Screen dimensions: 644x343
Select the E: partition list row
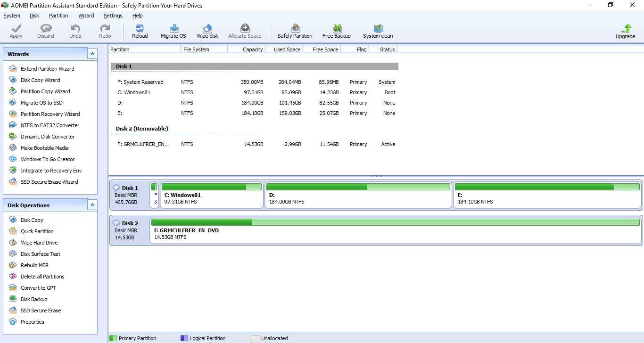(x=255, y=113)
